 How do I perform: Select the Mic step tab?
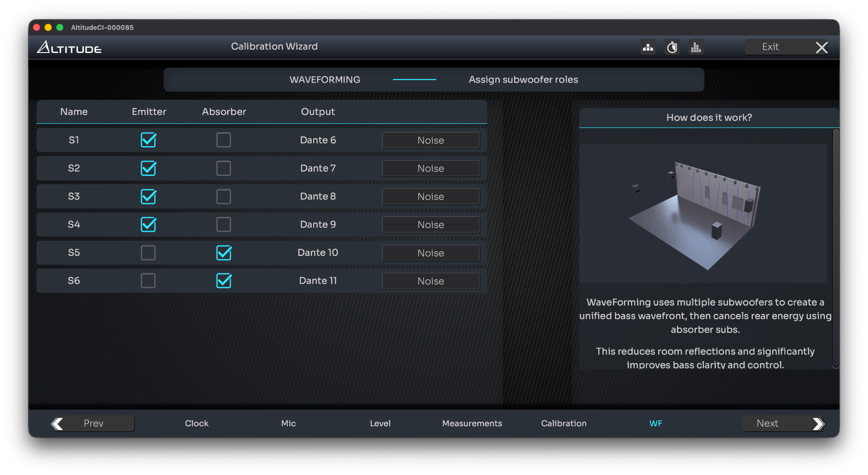[x=288, y=423]
